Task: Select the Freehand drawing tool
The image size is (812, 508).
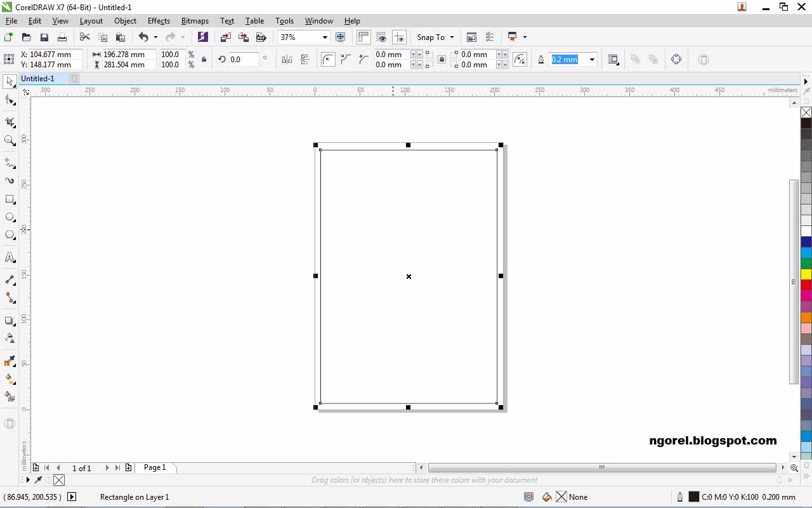Action: pos(10,163)
